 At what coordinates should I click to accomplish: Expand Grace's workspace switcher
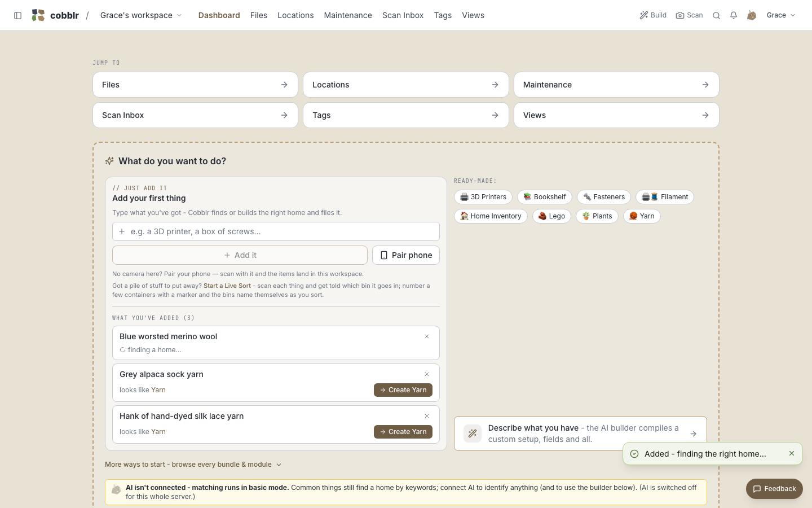(x=141, y=15)
